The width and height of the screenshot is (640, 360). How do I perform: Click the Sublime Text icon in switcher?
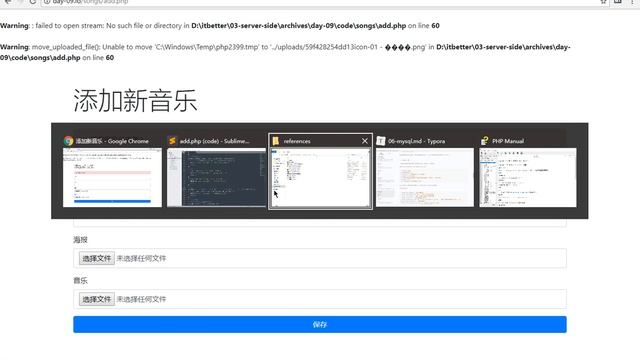coord(172,141)
